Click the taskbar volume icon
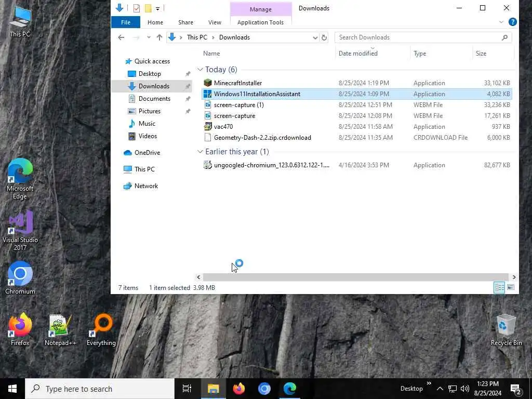Viewport: 532px width, 399px height. [x=465, y=389]
